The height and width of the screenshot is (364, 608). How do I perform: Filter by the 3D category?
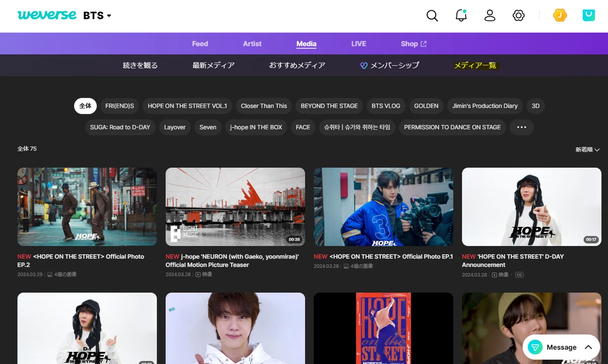(536, 106)
